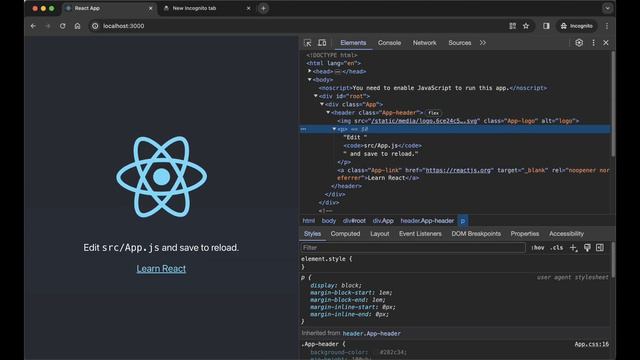Screen dimensions: 640x360
Task: Go to the browser home icon
Action: tap(77, 26)
